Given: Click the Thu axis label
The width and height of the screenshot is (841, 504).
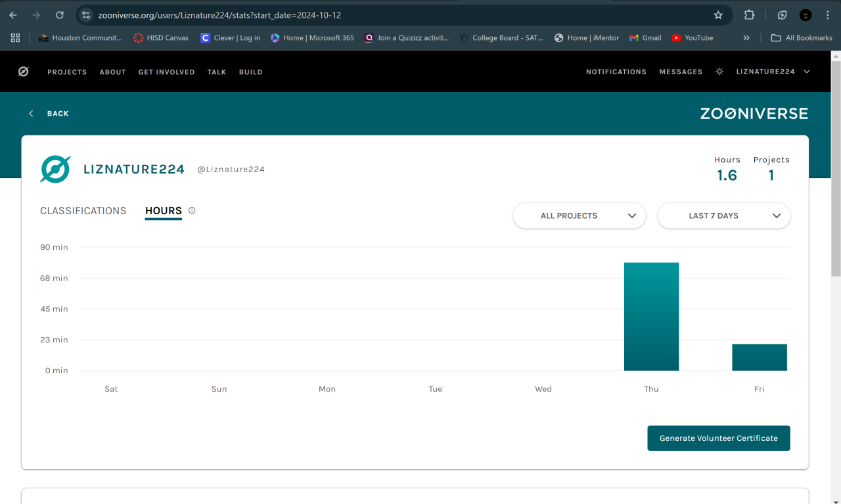Looking at the screenshot, I should point(651,389).
